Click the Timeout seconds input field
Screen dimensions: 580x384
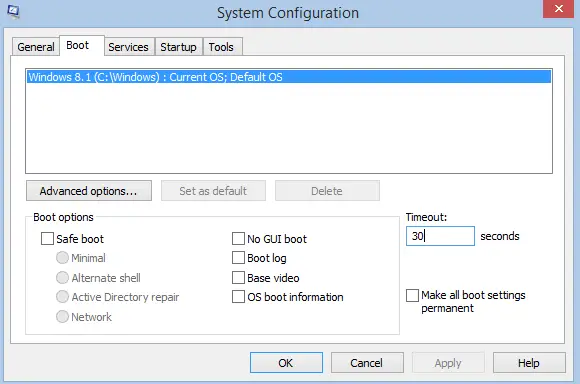tap(440, 236)
